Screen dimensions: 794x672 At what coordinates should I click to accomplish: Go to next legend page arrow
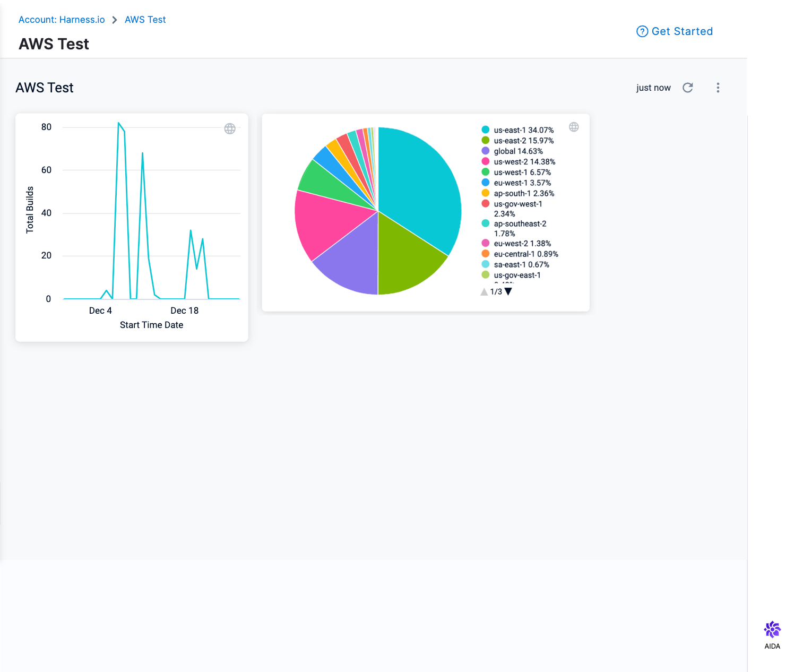tap(508, 291)
